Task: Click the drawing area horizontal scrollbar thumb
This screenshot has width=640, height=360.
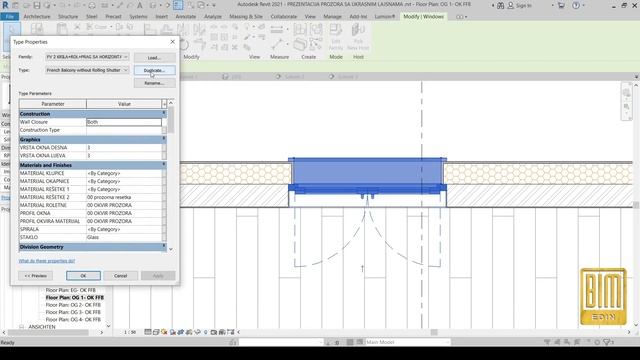Action: pos(434,332)
